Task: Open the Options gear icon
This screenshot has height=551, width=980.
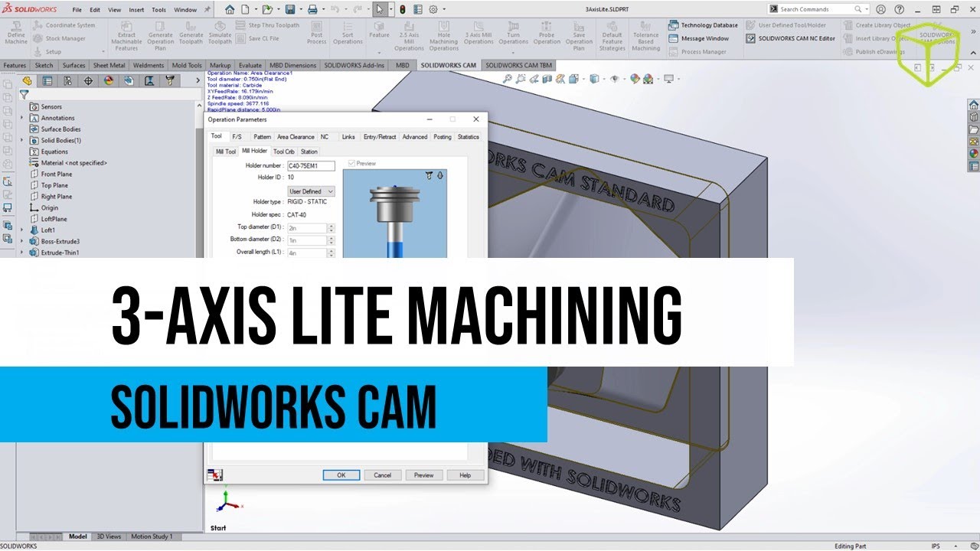Action: (x=433, y=10)
